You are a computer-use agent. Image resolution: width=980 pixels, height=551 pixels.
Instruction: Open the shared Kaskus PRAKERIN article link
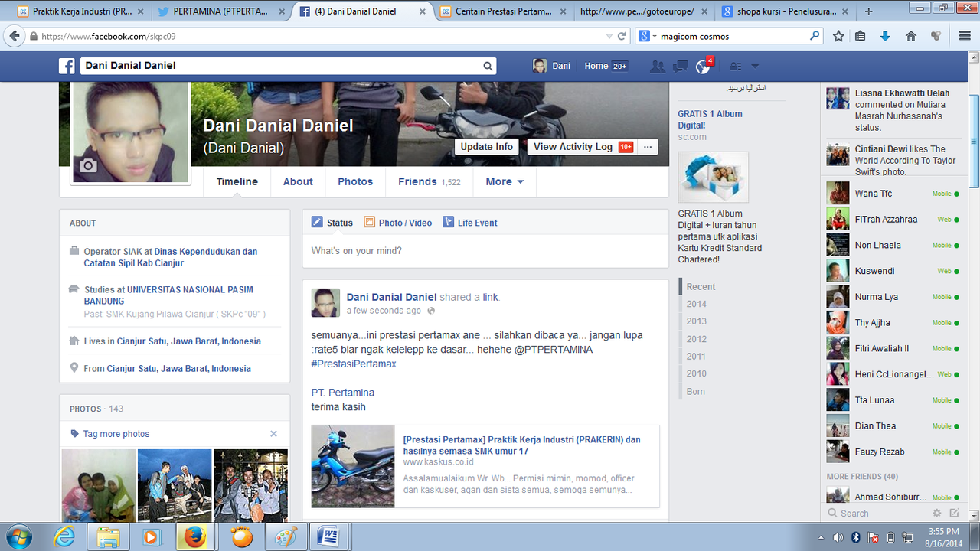[x=522, y=445]
